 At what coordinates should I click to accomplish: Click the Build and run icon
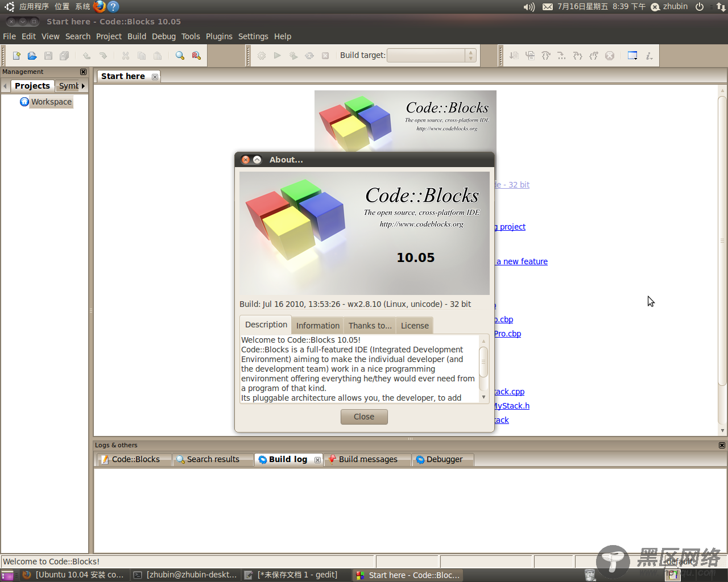pos(293,56)
